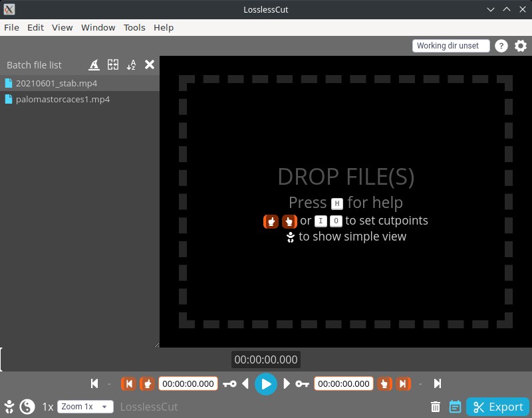Click the blue Play button
The height and width of the screenshot is (418, 532).
[266, 384]
